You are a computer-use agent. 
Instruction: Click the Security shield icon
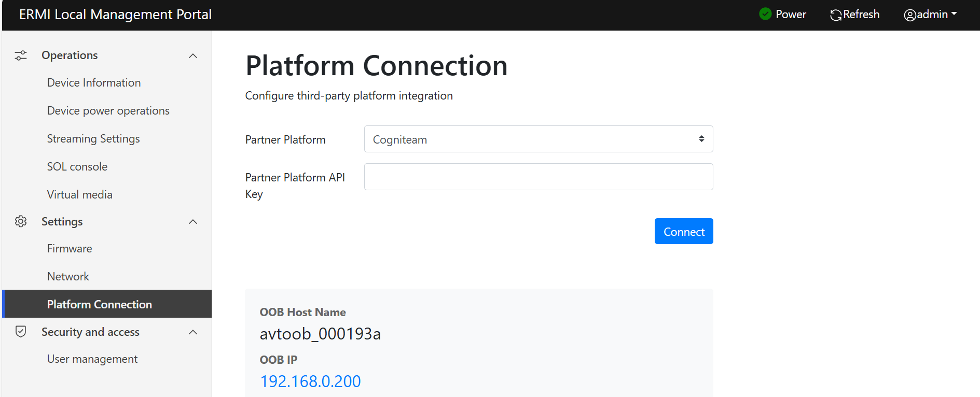pyautogui.click(x=21, y=332)
